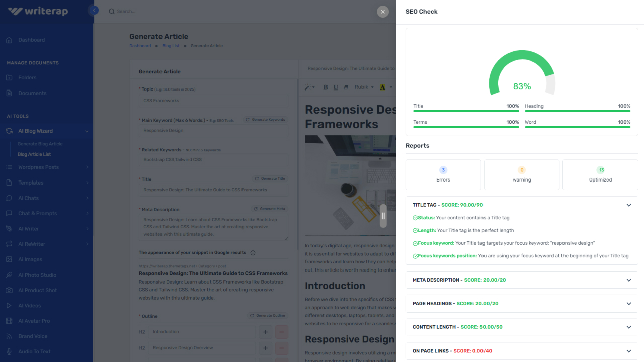This screenshot has height=362, width=644.
Task: Apply underline formatting in the editor
Action: click(336, 86)
